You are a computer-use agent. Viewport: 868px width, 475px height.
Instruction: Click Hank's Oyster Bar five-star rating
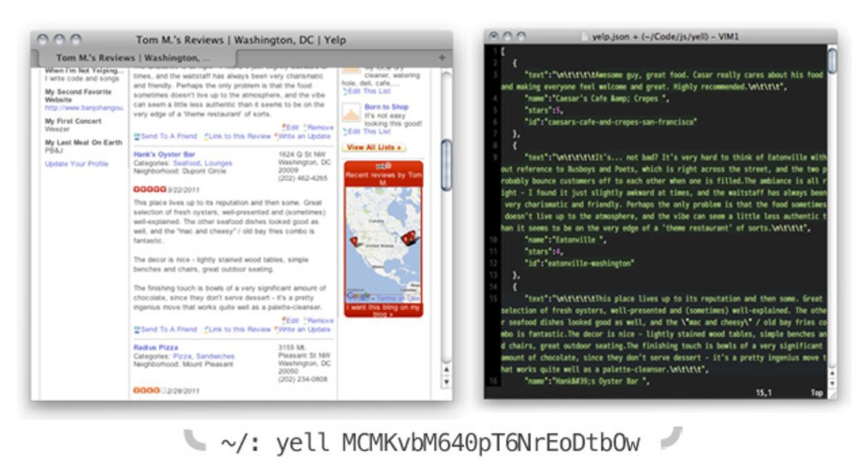(x=149, y=189)
